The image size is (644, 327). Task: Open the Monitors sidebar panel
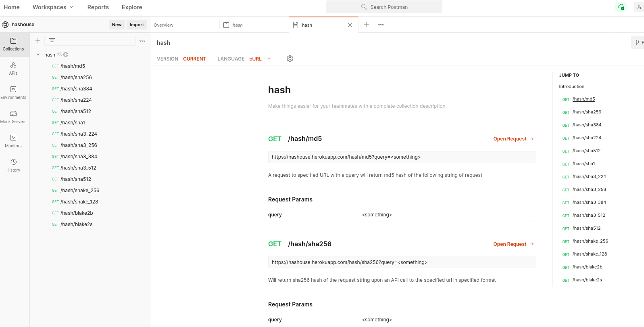pos(13,141)
